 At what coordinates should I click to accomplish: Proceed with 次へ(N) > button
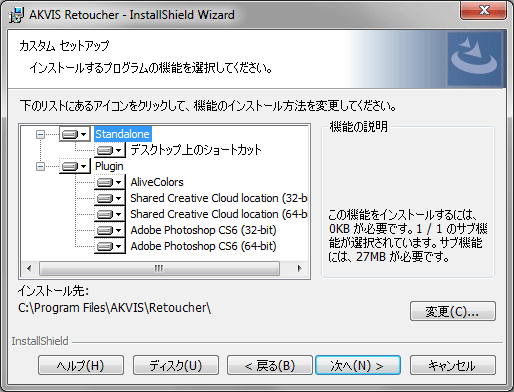tap(358, 365)
